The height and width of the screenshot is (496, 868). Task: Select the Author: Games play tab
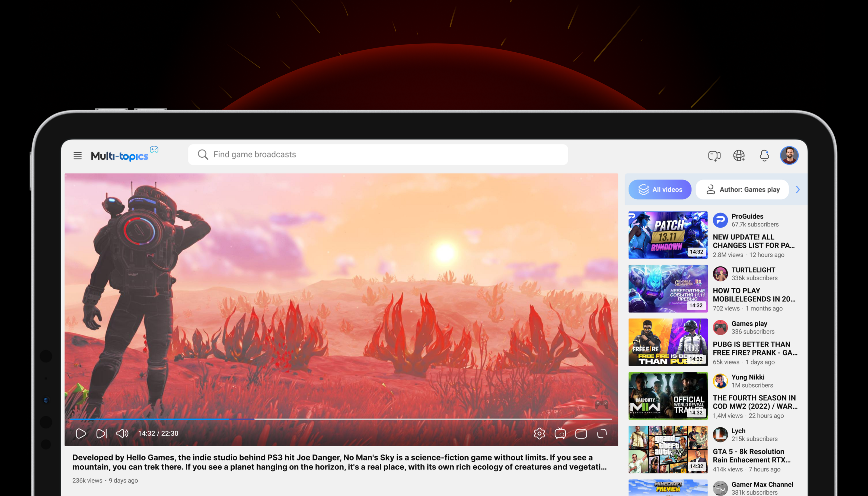(x=742, y=189)
